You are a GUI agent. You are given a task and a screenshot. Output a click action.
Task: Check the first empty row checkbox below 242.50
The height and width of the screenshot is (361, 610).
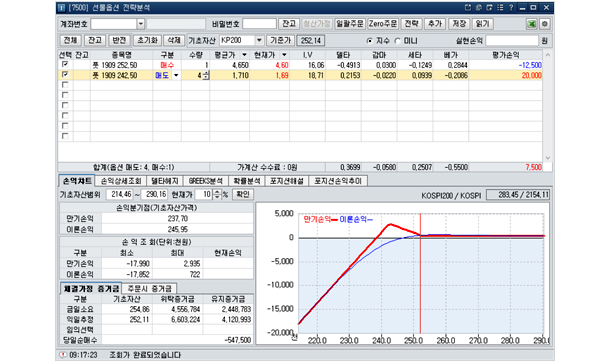(x=65, y=85)
